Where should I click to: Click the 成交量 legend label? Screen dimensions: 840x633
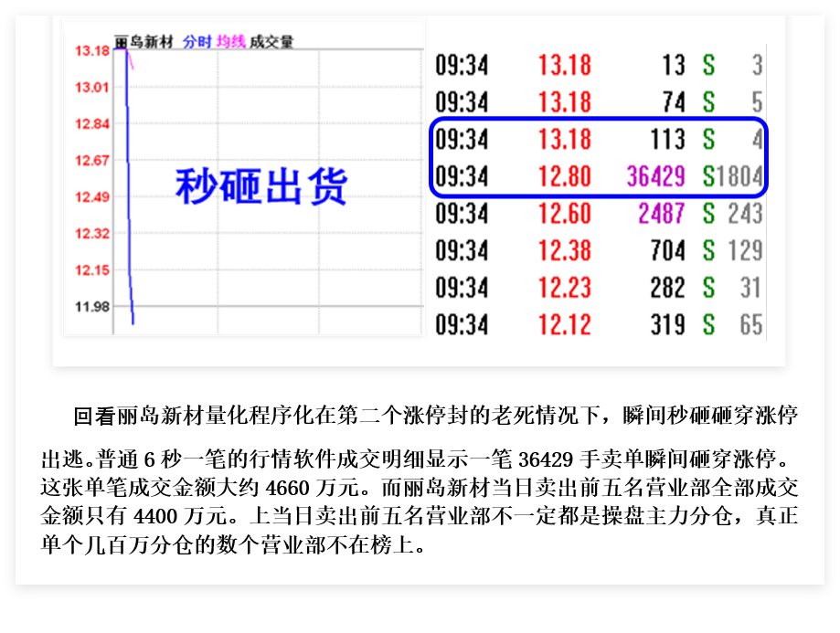271,42
